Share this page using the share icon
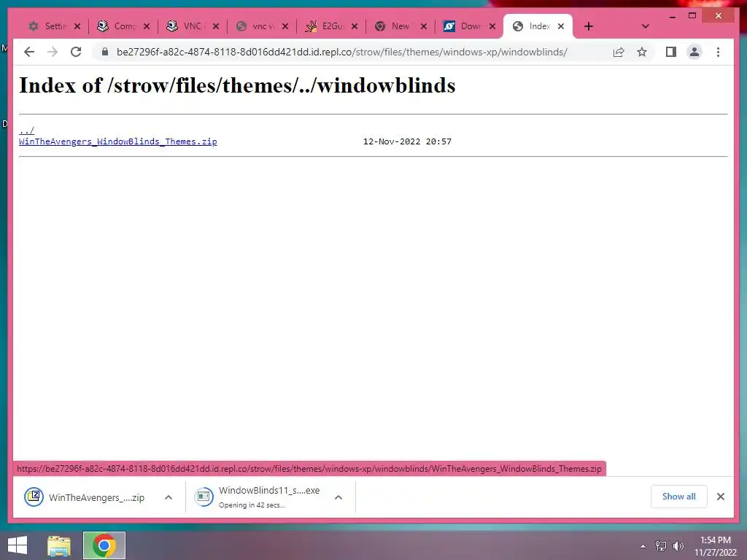The image size is (747, 560). tap(619, 52)
